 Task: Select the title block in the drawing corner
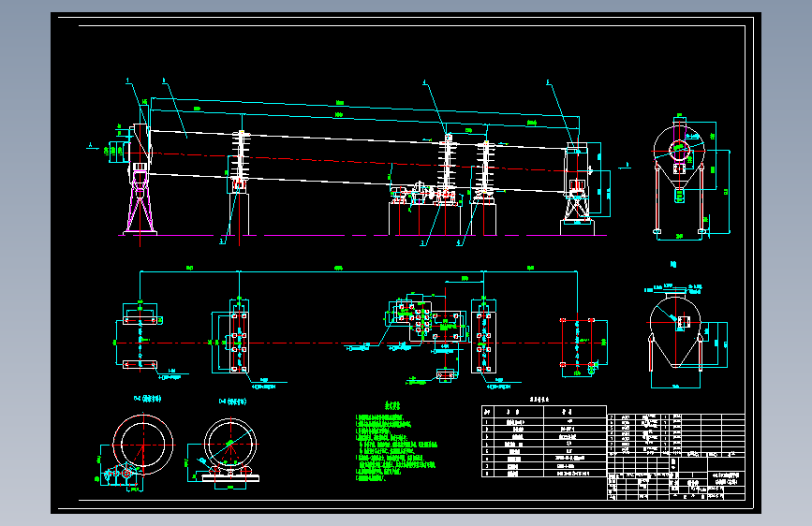(x=676, y=457)
